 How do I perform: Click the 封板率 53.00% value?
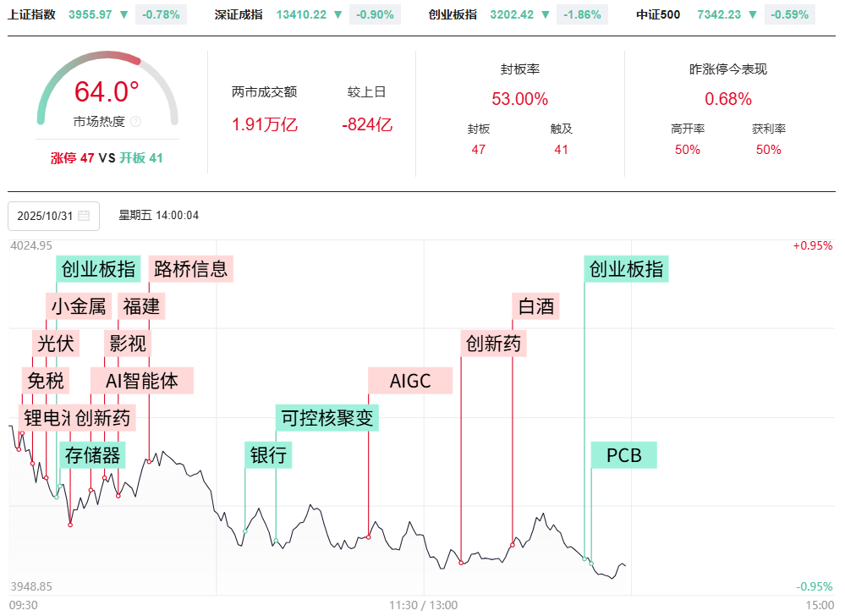point(519,99)
